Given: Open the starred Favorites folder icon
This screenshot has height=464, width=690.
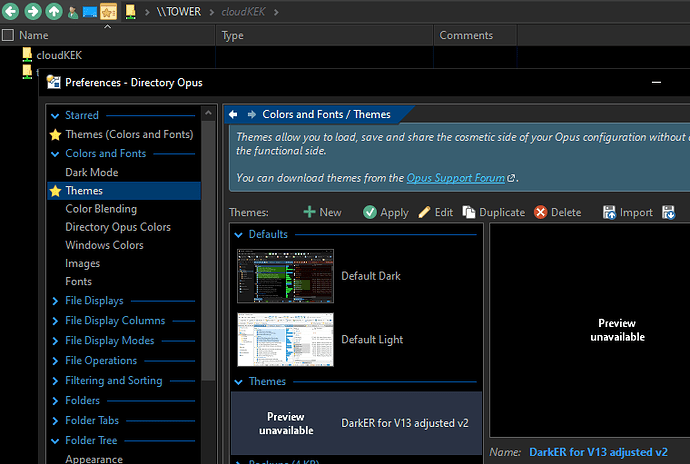Looking at the screenshot, I should tap(108, 12).
